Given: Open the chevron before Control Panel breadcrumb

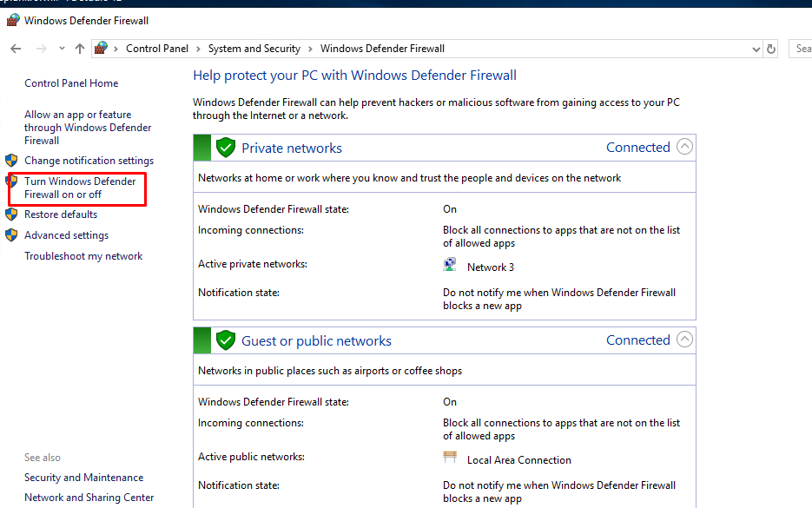Looking at the screenshot, I should pyautogui.click(x=116, y=49).
